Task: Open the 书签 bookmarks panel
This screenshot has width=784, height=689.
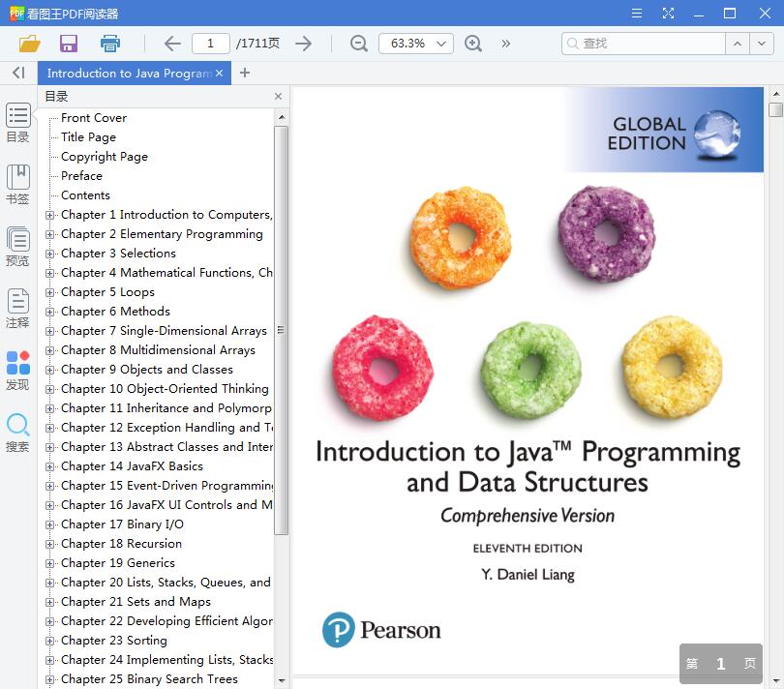Action: [18, 185]
